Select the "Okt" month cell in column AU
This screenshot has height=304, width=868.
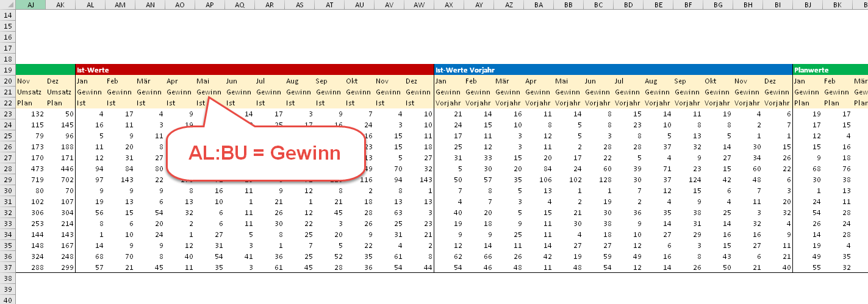[359, 81]
